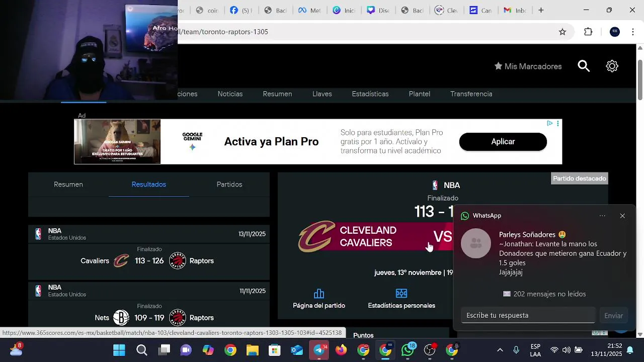Click the AdChoices arrow icon

click(550, 123)
